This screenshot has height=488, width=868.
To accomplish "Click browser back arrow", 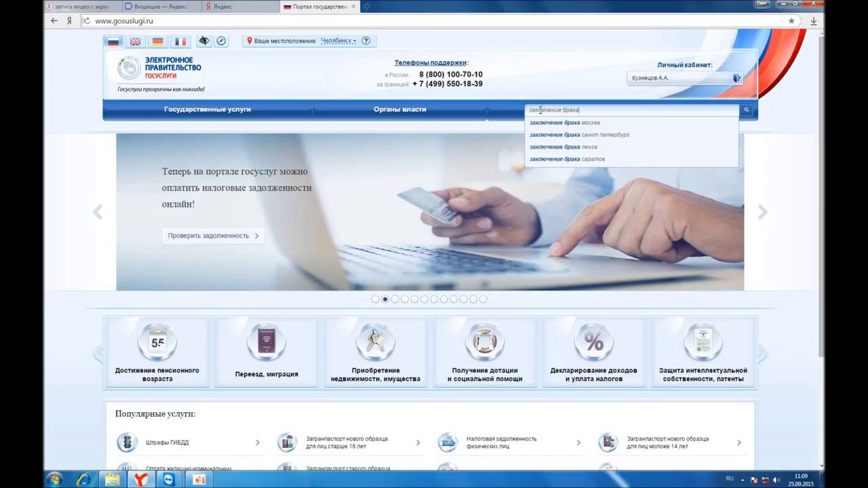I will pos(54,21).
